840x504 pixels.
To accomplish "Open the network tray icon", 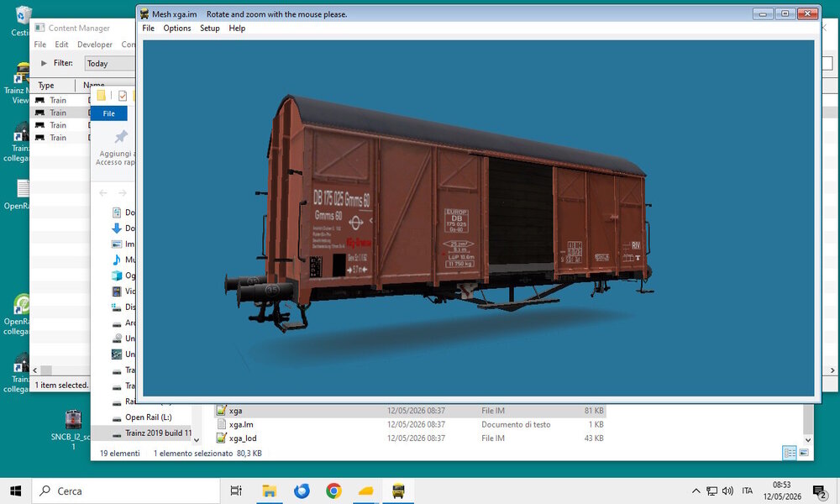I will (711, 491).
